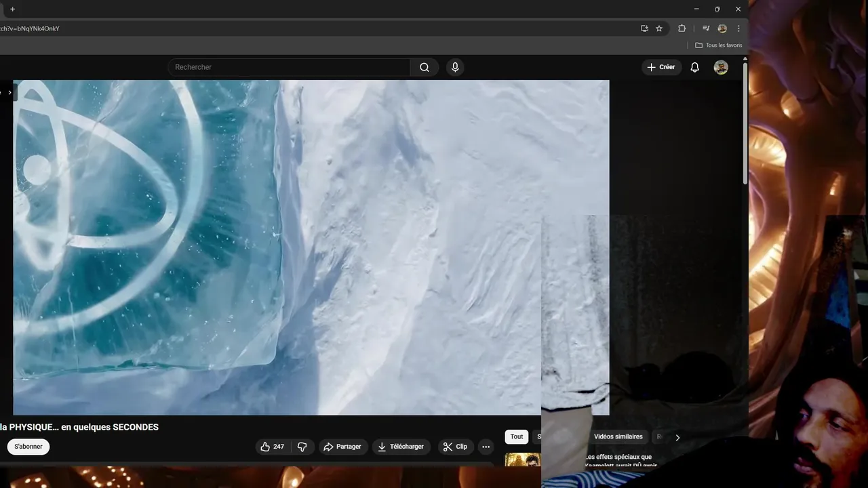
Task: Open the media controls music icon
Action: pos(706,28)
